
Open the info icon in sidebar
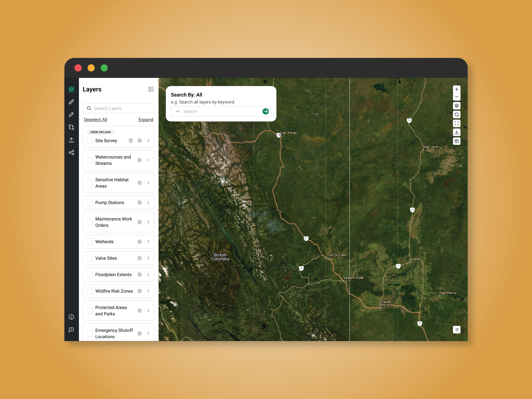[71, 317]
